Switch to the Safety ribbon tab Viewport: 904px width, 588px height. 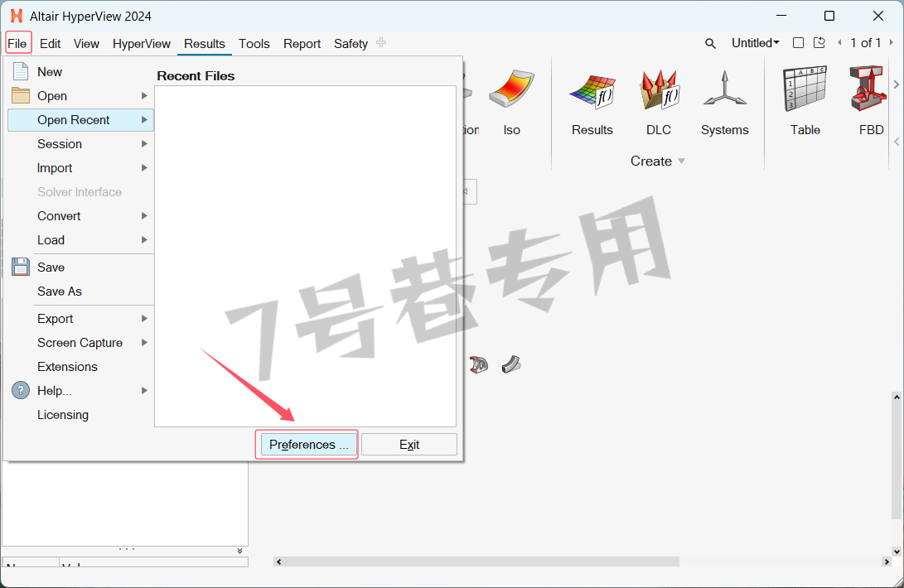[350, 43]
